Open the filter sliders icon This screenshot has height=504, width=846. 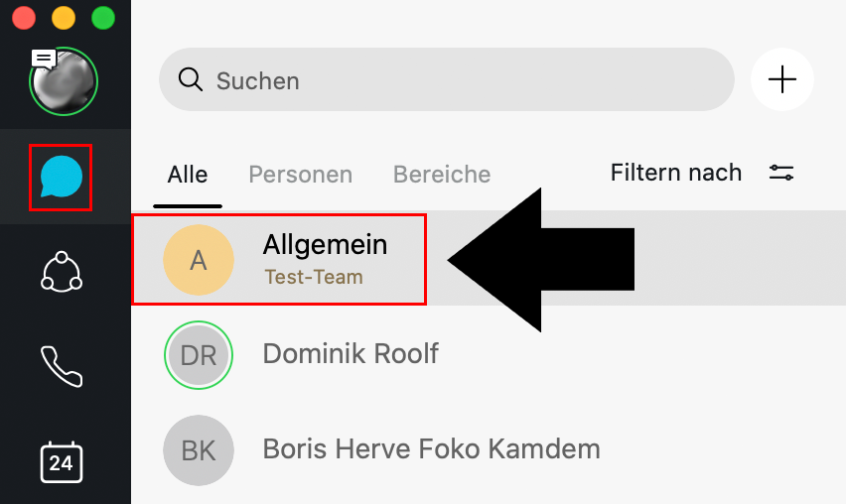tap(781, 173)
